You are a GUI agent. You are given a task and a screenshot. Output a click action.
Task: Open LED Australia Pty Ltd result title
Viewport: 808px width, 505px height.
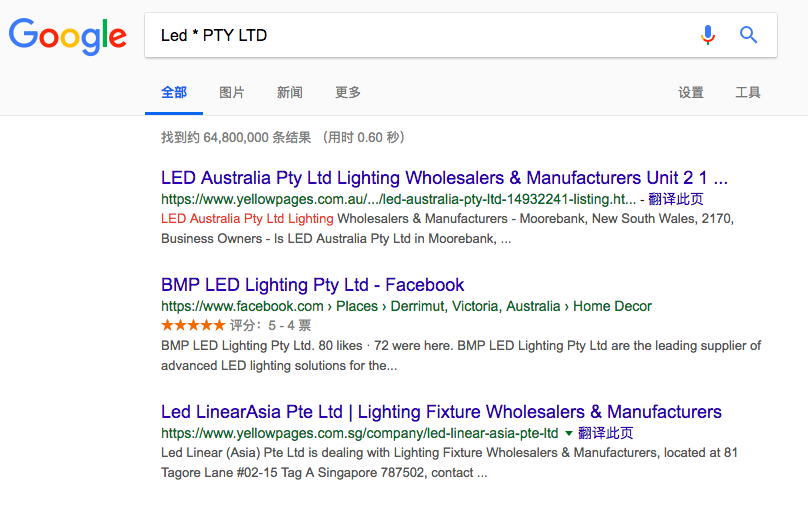pos(444,178)
